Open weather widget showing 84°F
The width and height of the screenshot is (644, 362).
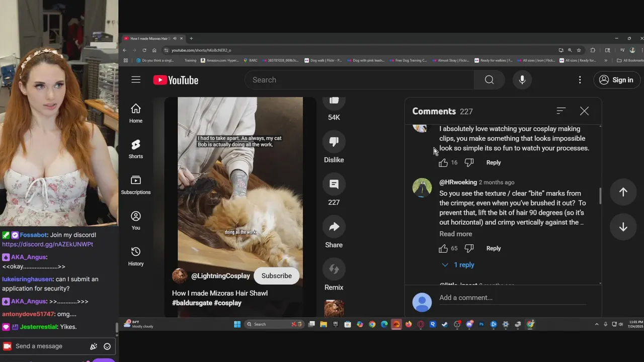coord(138,324)
